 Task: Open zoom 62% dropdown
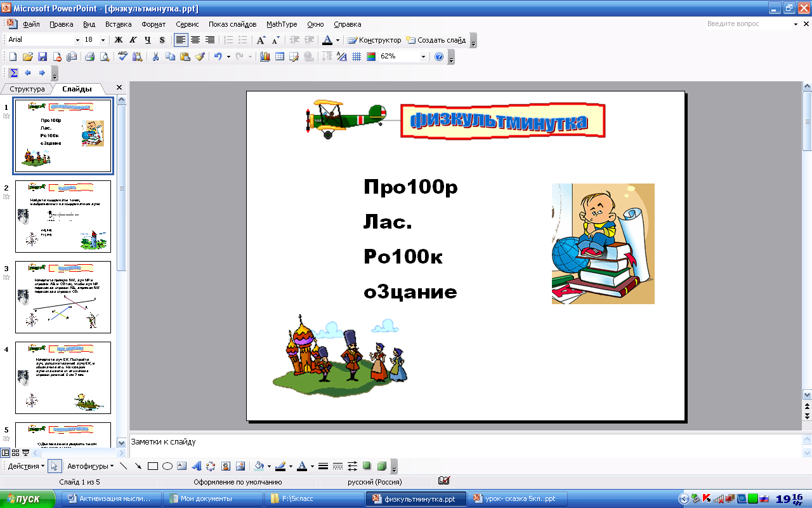point(423,57)
